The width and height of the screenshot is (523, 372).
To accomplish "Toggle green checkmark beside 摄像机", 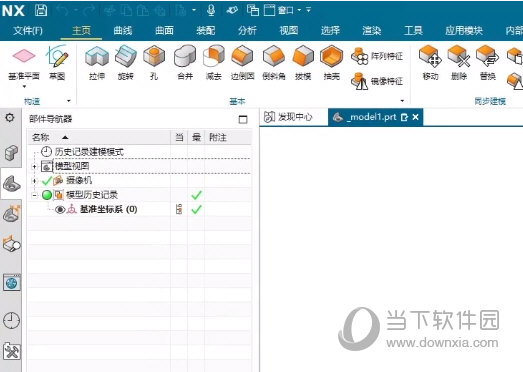I will [x=47, y=180].
